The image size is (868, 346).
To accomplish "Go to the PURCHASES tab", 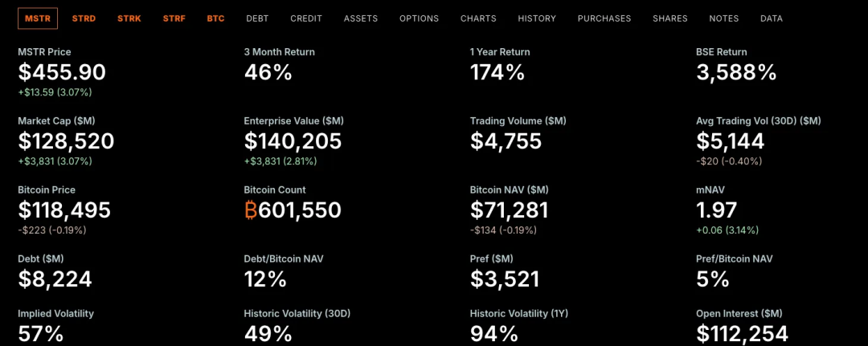I will [604, 18].
